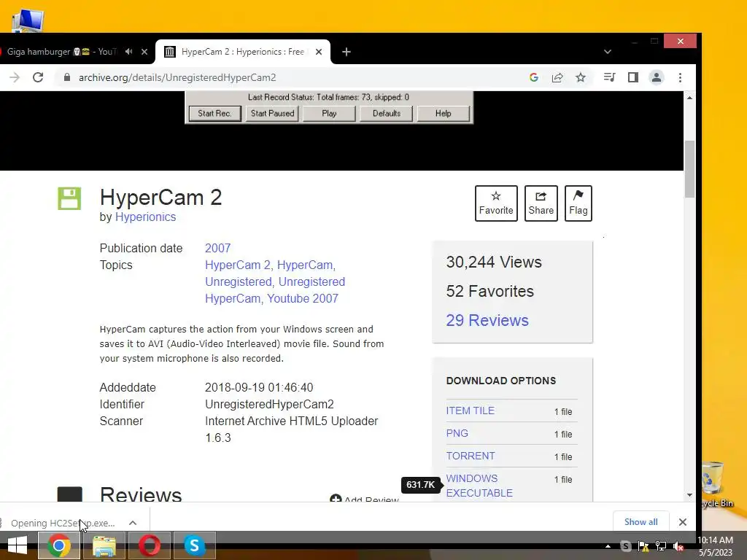The width and height of the screenshot is (747, 560).
Task: Open the Youtube 2007 topic link
Action: coord(303,298)
